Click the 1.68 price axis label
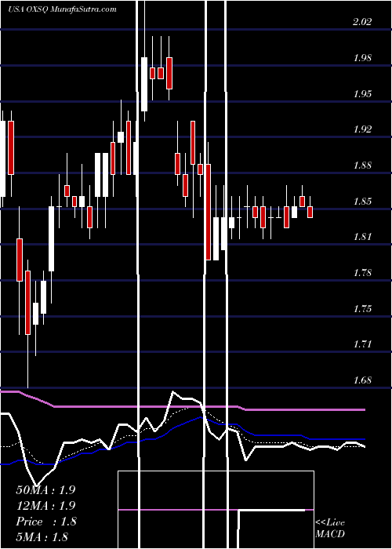The height and width of the screenshot is (549, 392). pos(362,380)
